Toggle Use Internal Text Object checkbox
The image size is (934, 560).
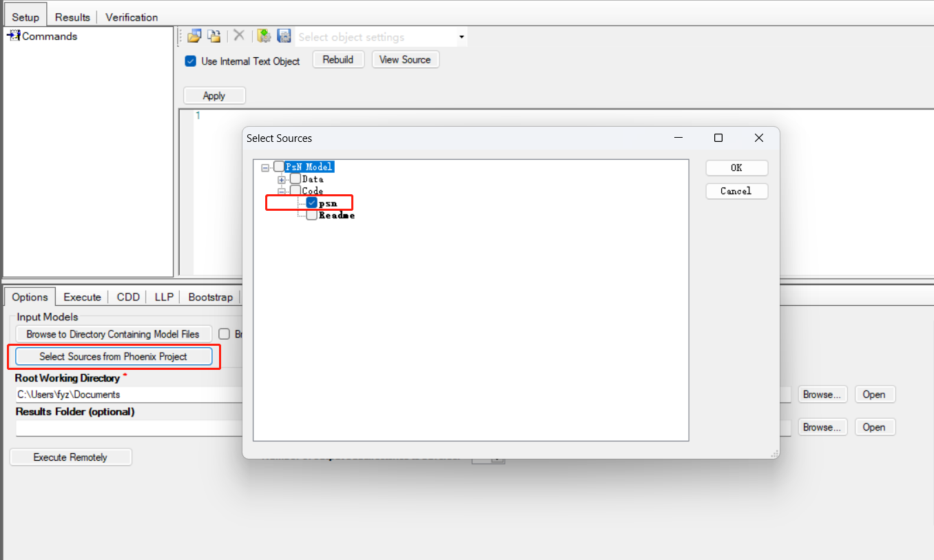pyautogui.click(x=191, y=61)
